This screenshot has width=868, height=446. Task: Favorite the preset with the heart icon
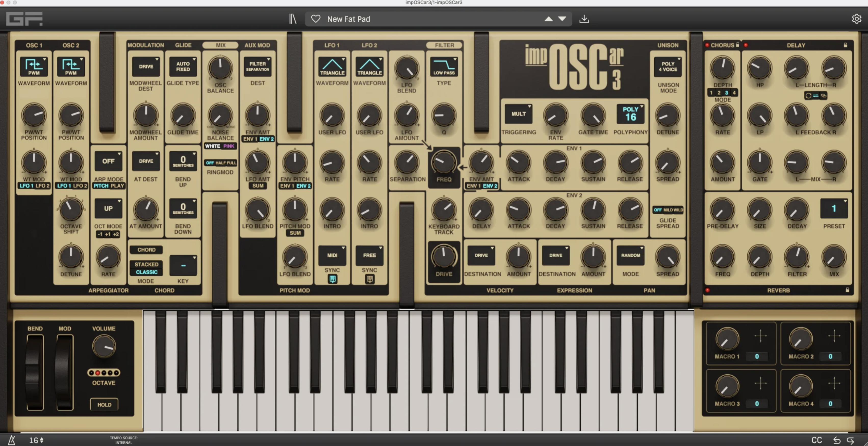click(315, 19)
